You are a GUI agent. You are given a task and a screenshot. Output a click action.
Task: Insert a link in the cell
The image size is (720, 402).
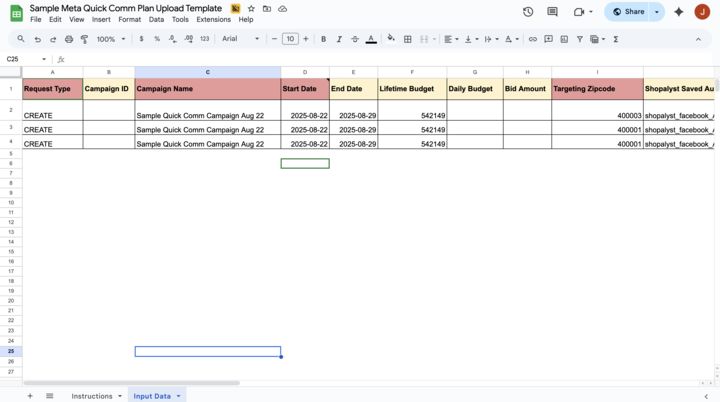(x=533, y=39)
